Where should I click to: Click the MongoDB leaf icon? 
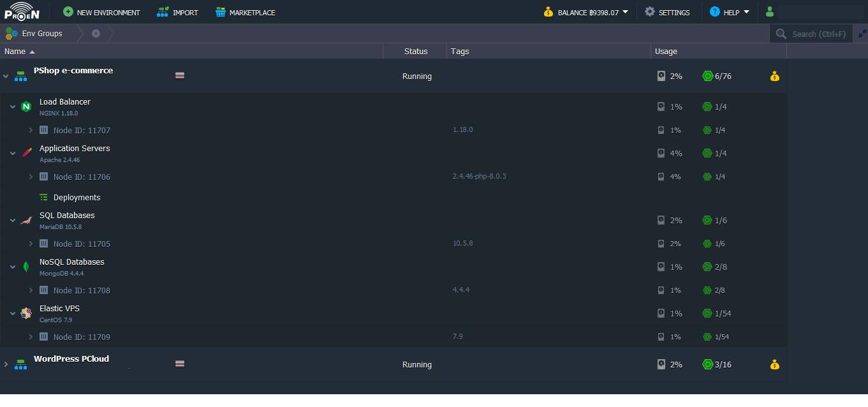(x=26, y=267)
